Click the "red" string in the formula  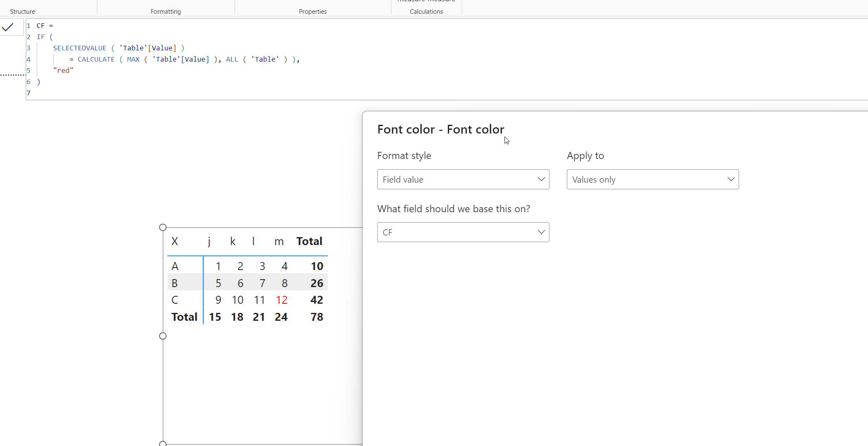63,71
